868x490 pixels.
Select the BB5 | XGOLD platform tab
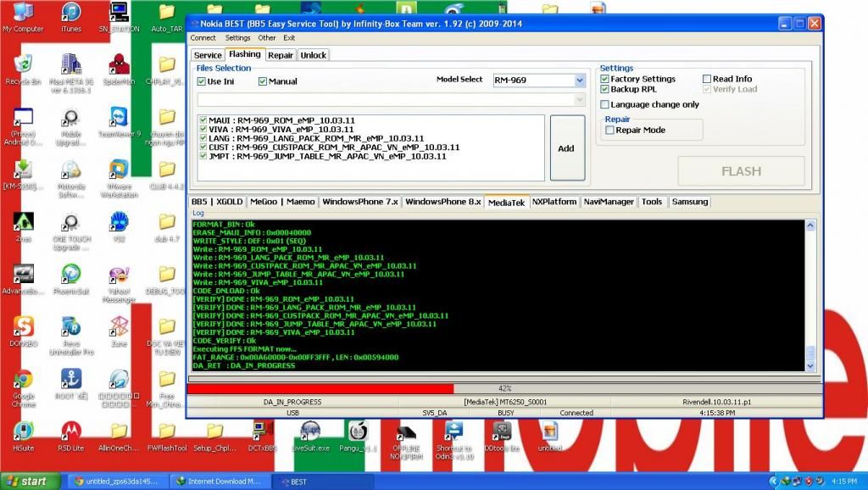click(x=217, y=202)
